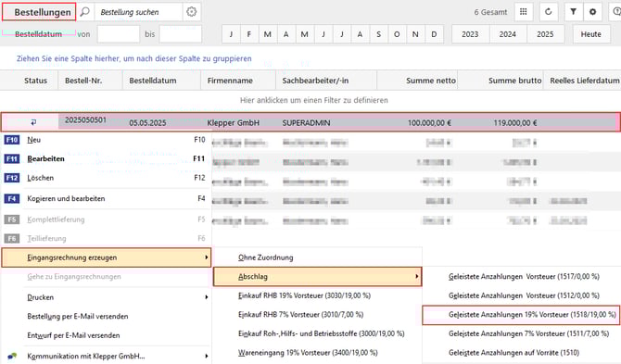Filter by September with S month button
The width and height of the screenshot is (621, 364).
coord(378,34)
